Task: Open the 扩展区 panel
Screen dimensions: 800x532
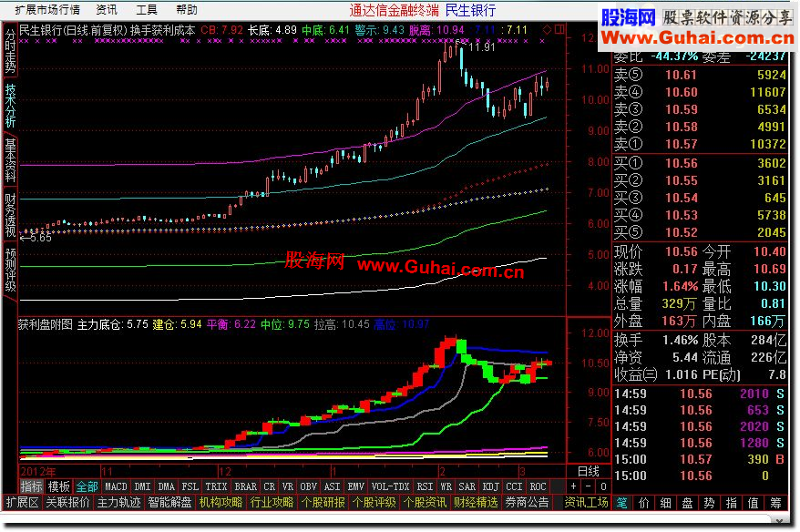Action: [x=22, y=503]
